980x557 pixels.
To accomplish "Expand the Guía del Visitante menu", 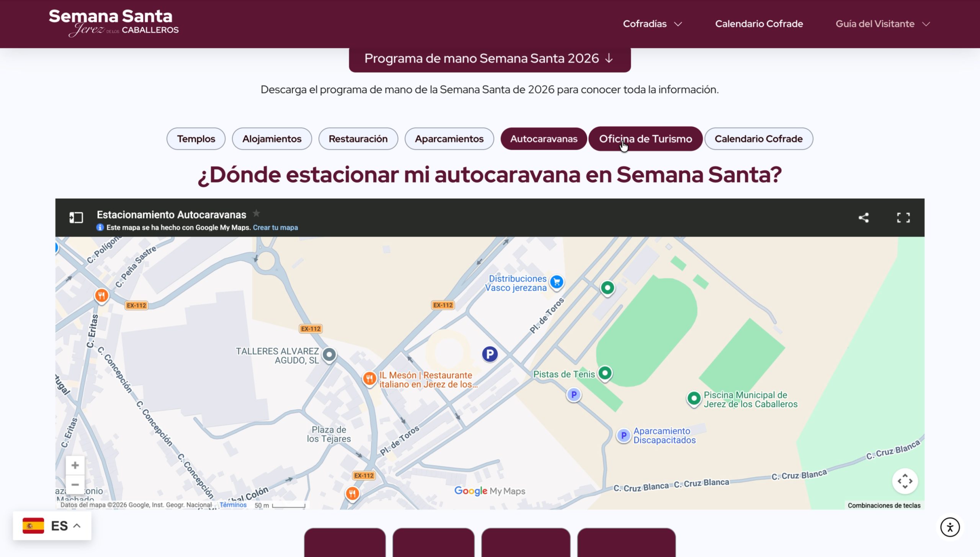I will coord(882,24).
